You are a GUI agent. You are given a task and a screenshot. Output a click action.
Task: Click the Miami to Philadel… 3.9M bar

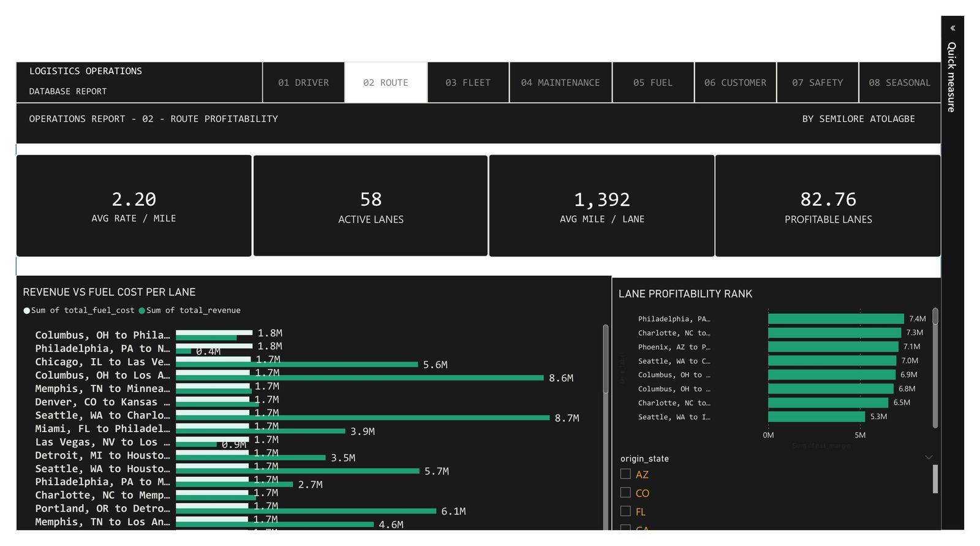point(261,431)
